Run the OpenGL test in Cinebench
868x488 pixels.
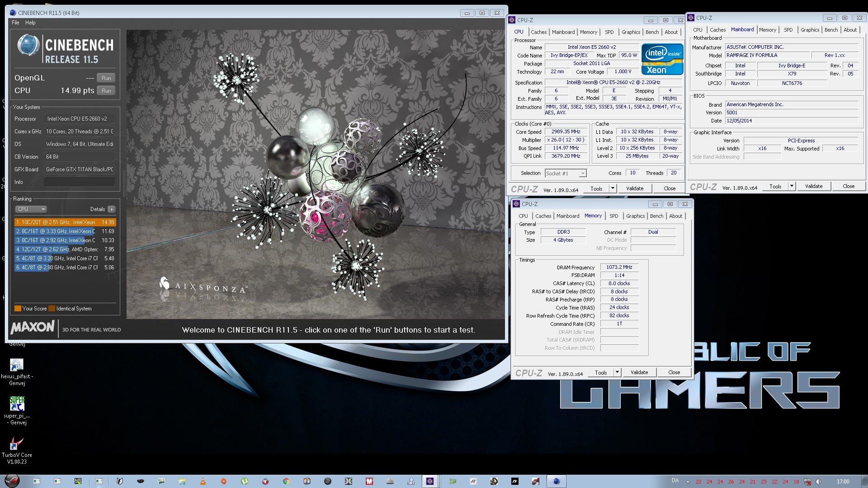click(106, 78)
